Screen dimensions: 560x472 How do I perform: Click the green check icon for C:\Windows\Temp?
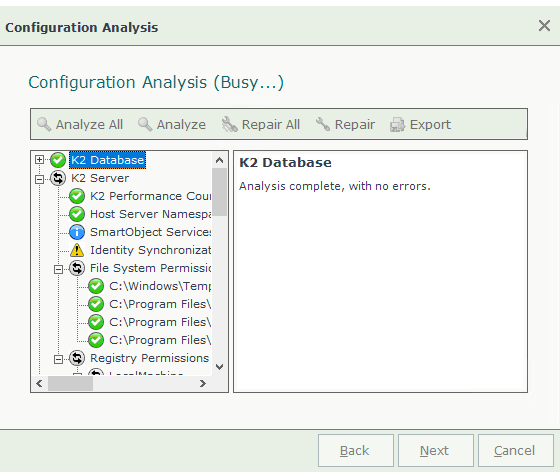click(x=96, y=286)
